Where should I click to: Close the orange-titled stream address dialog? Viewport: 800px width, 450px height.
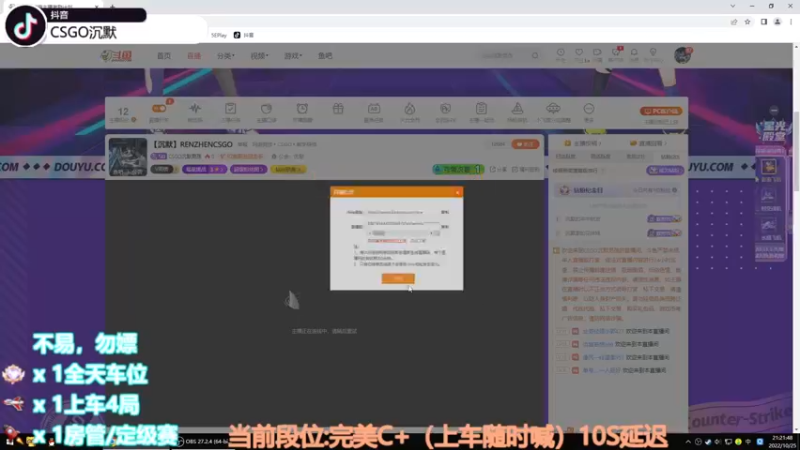pyautogui.click(x=458, y=192)
